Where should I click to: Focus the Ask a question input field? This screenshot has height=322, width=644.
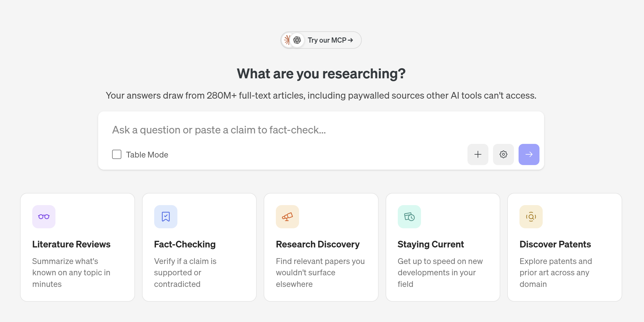point(321,130)
